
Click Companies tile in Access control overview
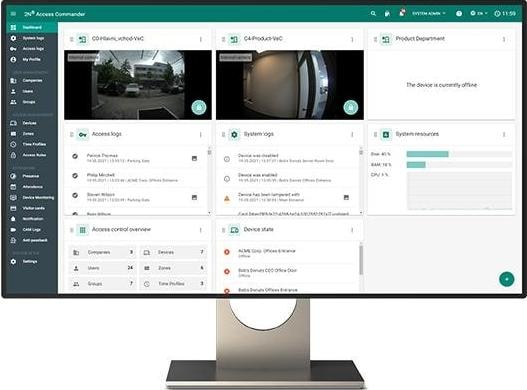point(103,252)
